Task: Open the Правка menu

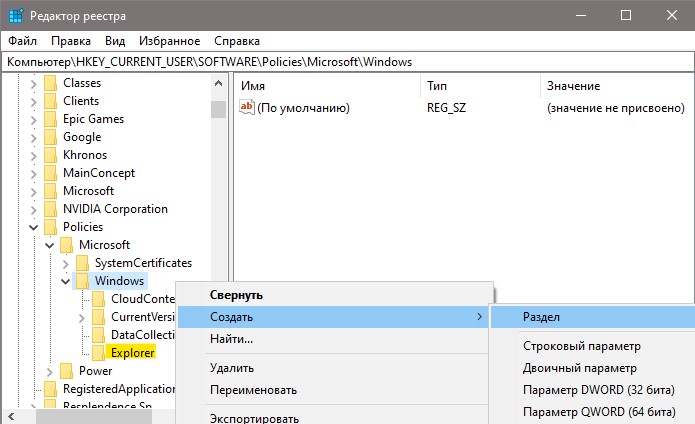Action: (71, 41)
